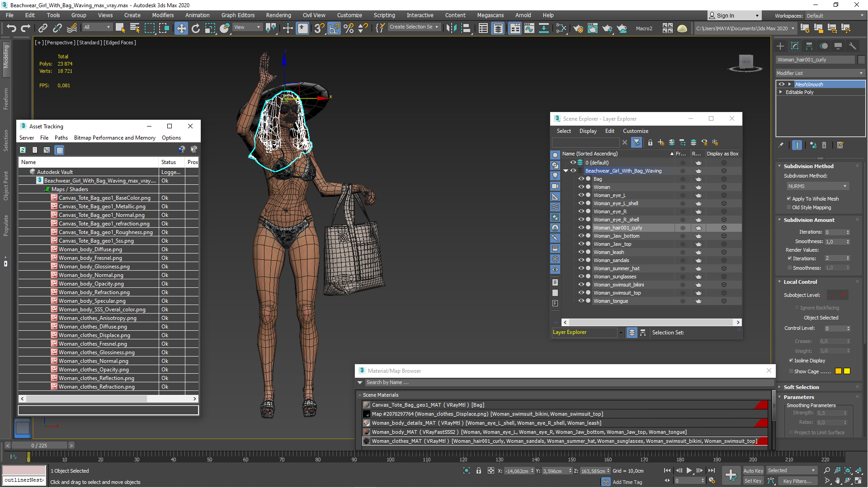Hide Woman_sunglasses with its eye icon
Image resolution: width=868 pixels, height=488 pixels.
[581, 277]
